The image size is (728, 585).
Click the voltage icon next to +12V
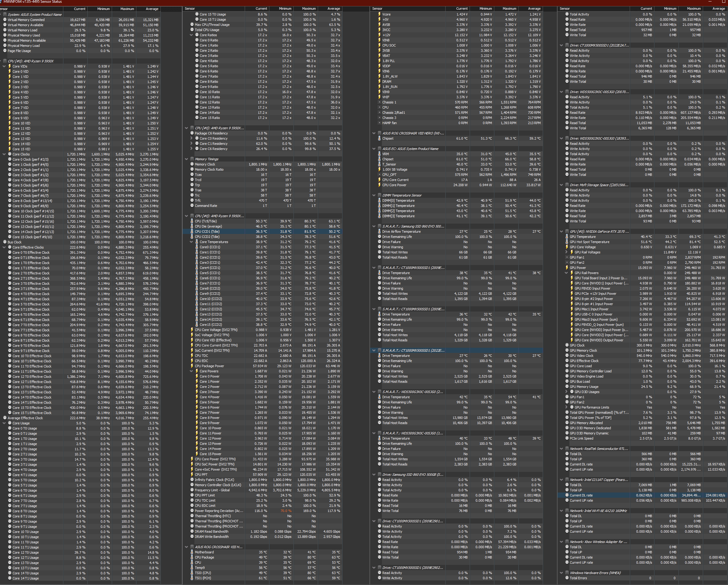379,35
